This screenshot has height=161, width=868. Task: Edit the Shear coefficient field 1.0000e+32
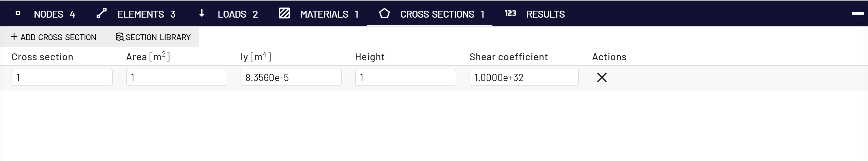pos(524,77)
